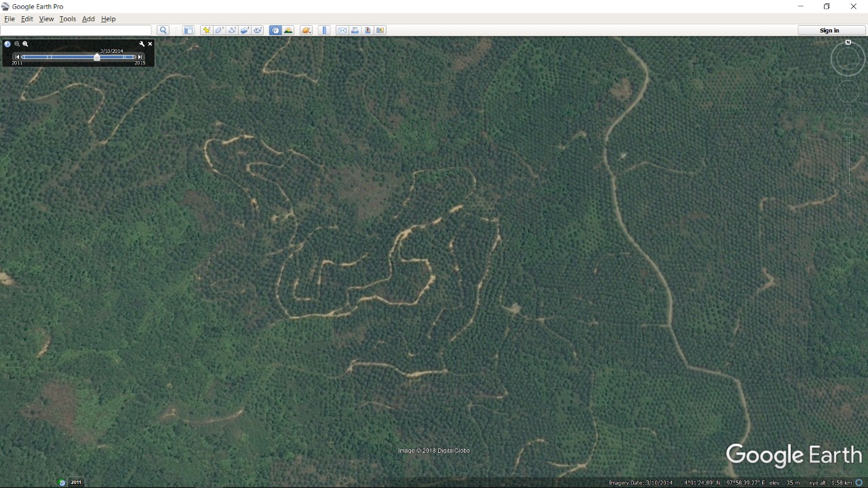Step to previous imagery date
The width and height of the screenshot is (868, 488).
point(18,57)
